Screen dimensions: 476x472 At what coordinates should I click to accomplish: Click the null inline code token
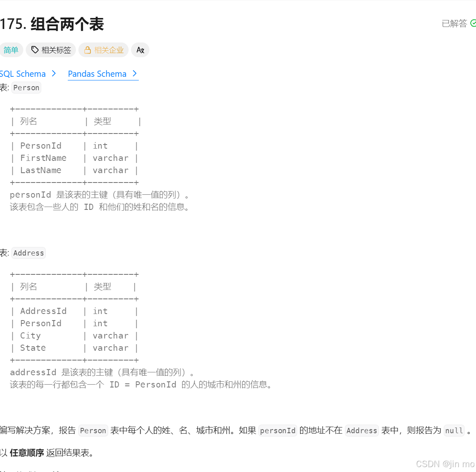(454, 430)
